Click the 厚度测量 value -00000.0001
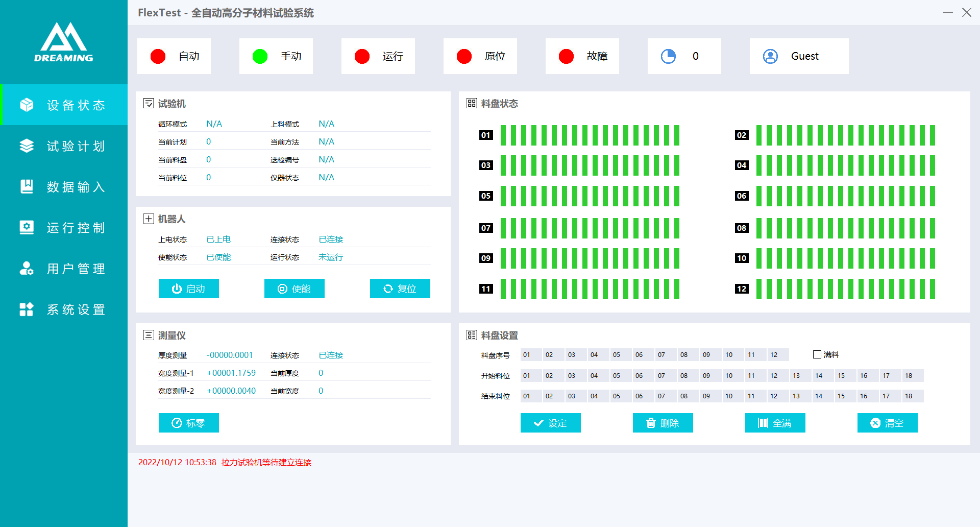The height and width of the screenshot is (527, 980). [230, 355]
